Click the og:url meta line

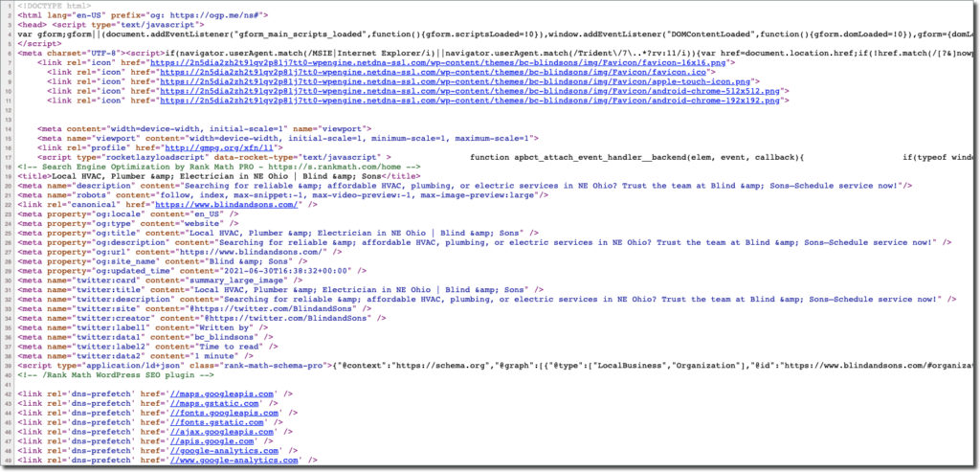tap(179, 252)
